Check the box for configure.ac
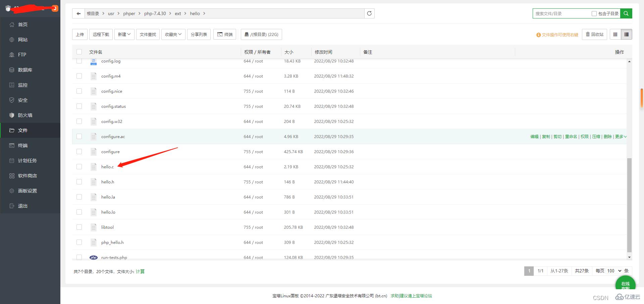This screenshot has height=304, width=644. coord(79,136)
